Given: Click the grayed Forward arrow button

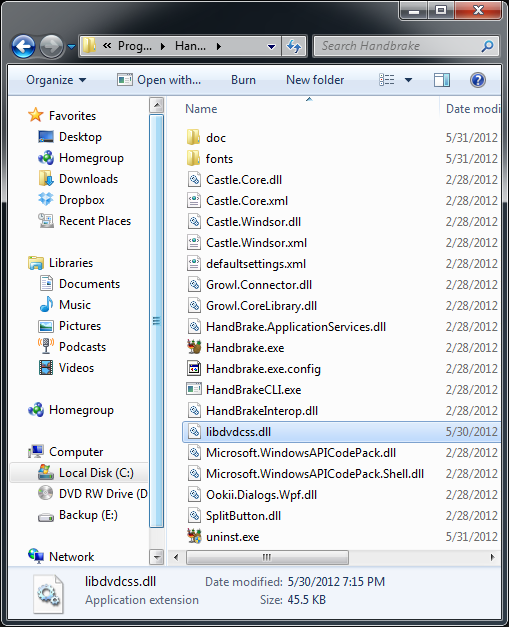Looking at the screenshot, I should coord(52,46).
